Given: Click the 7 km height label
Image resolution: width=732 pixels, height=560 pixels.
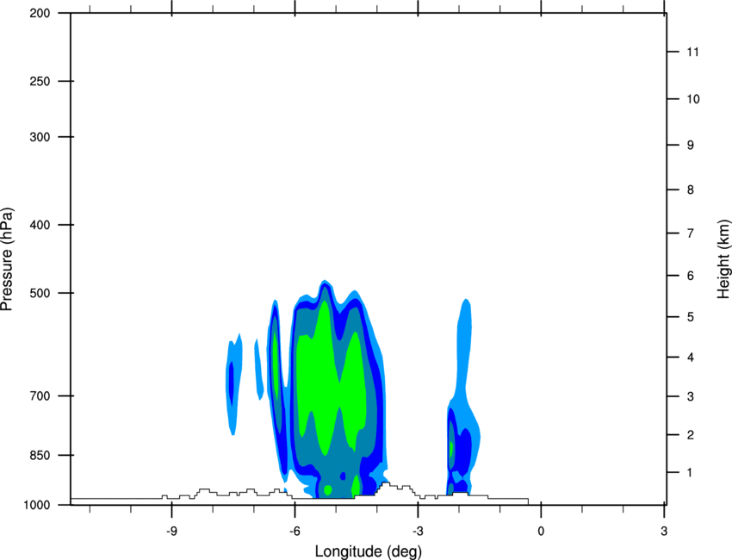Looking at the screenshot, I should (691, 233).
